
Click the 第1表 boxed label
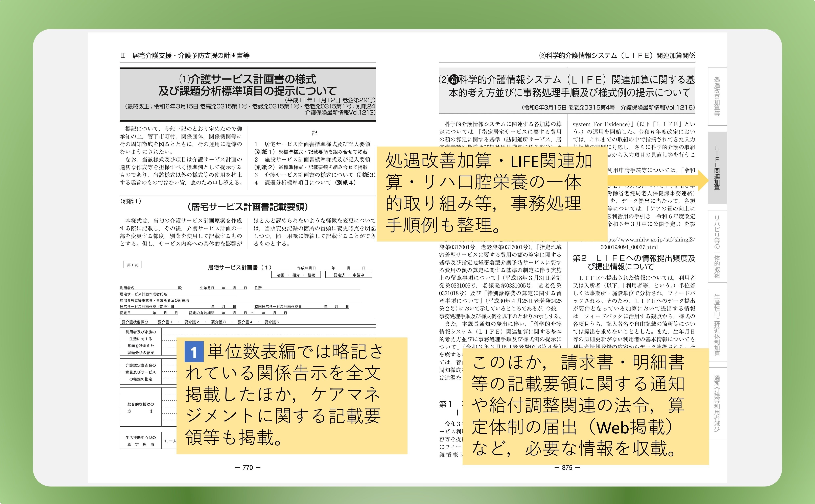point(132,265)
